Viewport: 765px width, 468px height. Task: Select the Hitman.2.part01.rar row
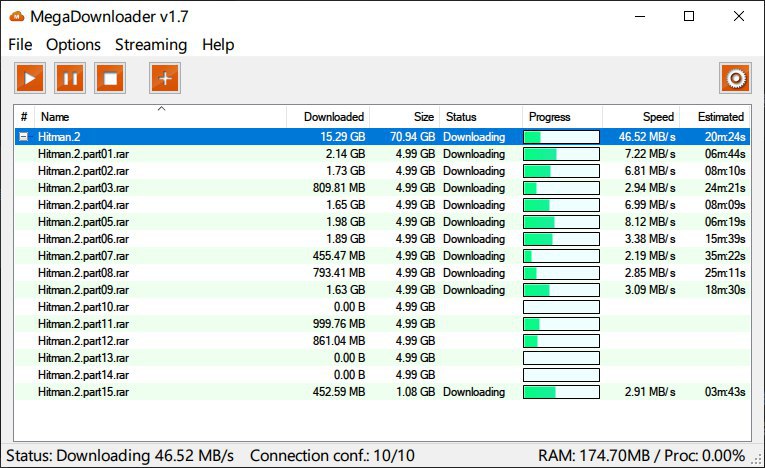(x=84, y=154)
